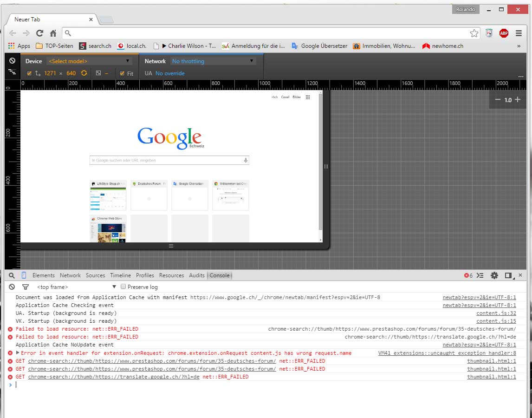The image size is (532, 418).
Task: Click the Neuer Tab browser tab
Action: click(x=51, y=20)
